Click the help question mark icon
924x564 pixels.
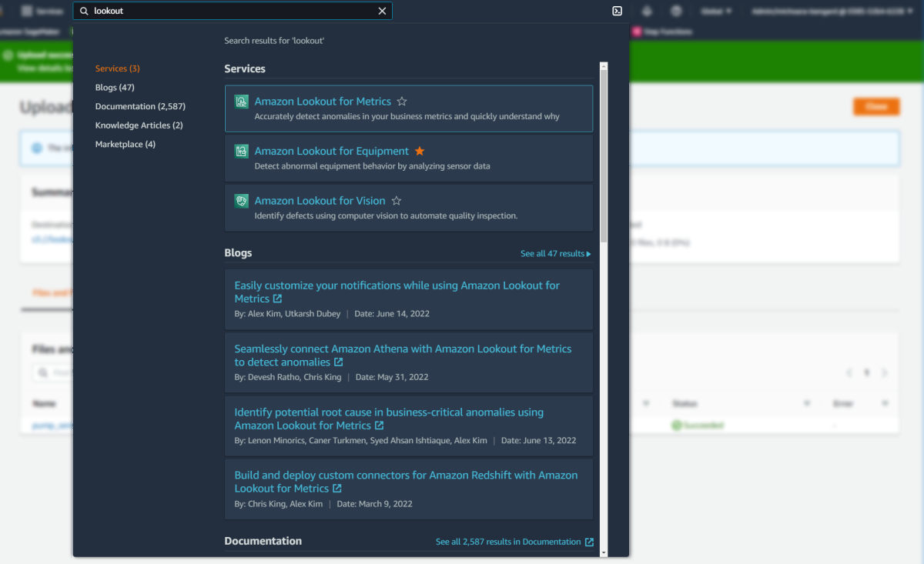(676, 11)
